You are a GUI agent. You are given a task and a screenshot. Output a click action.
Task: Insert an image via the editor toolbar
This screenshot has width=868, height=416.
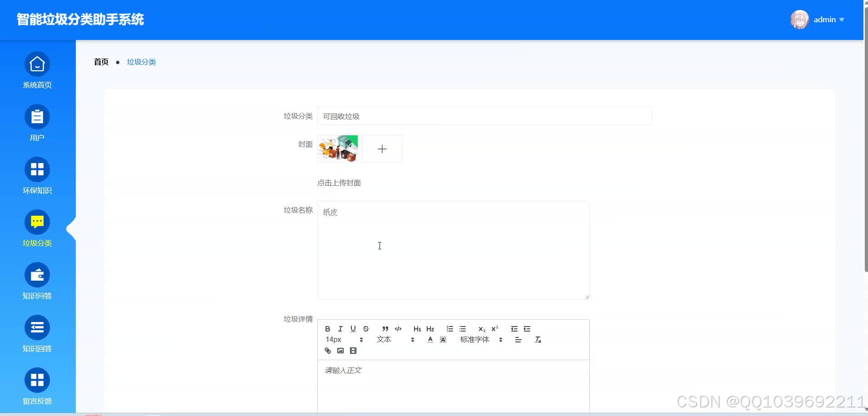(x=340, y=351)
